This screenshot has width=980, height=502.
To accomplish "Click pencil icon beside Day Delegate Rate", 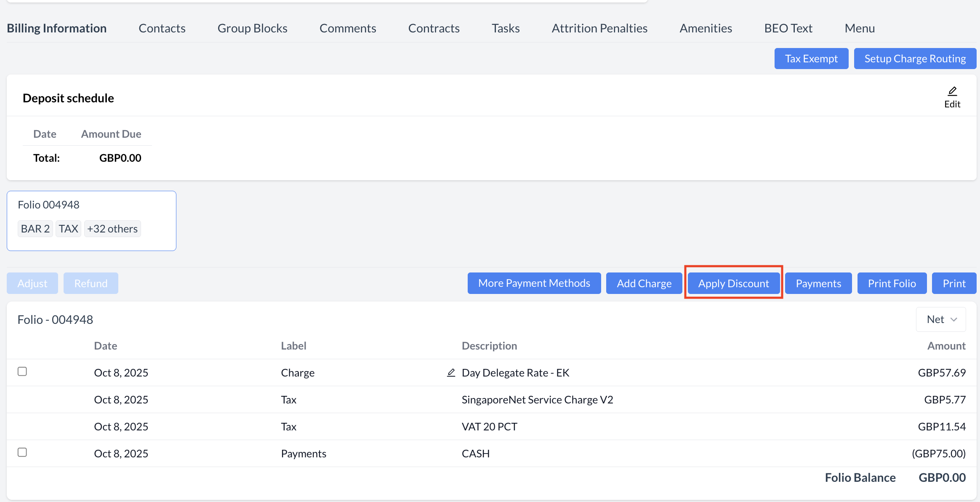I will click(451, 373).
